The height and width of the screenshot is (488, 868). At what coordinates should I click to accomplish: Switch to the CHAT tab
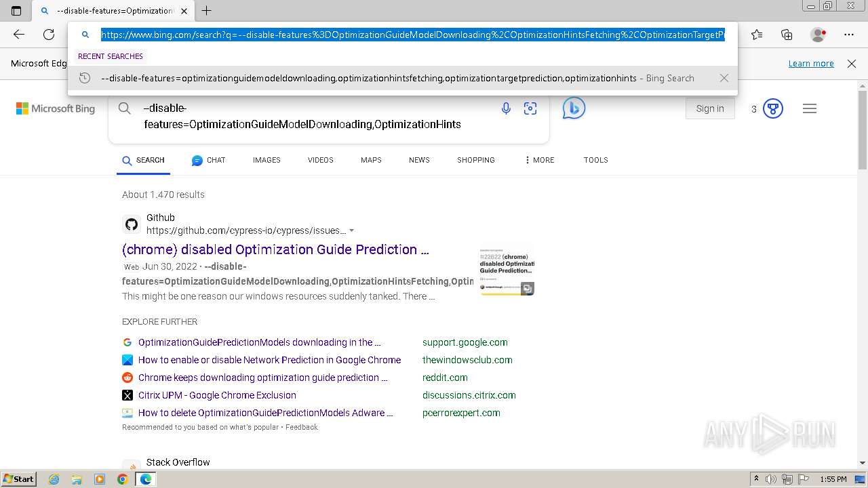click(x=208, y=161)
